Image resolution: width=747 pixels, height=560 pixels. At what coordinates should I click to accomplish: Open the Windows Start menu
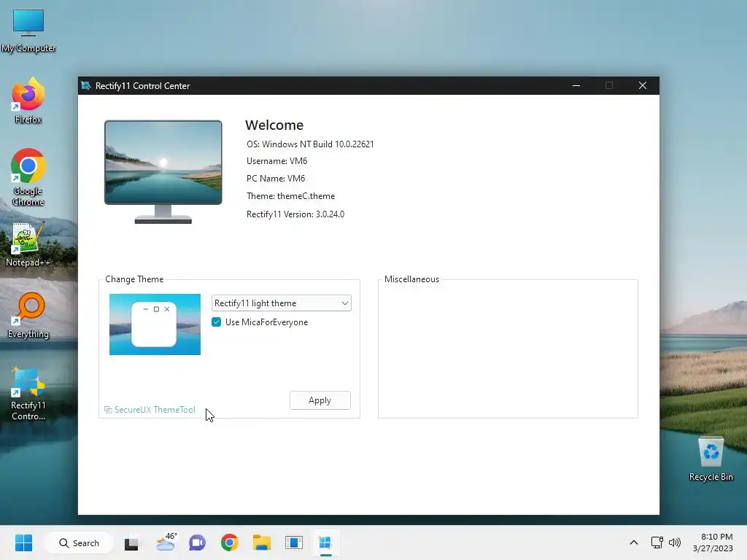[23, 542]
